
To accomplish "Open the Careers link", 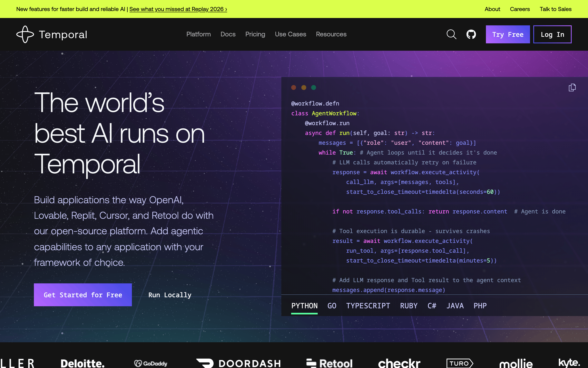I will pyautogui.click(x=520, y=9).
